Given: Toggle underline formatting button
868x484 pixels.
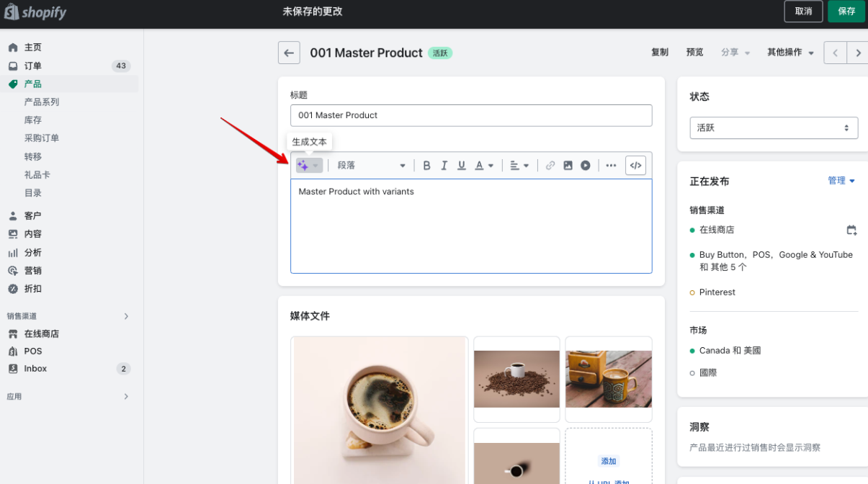Looking at the screenshot, I should coord(462,166).
